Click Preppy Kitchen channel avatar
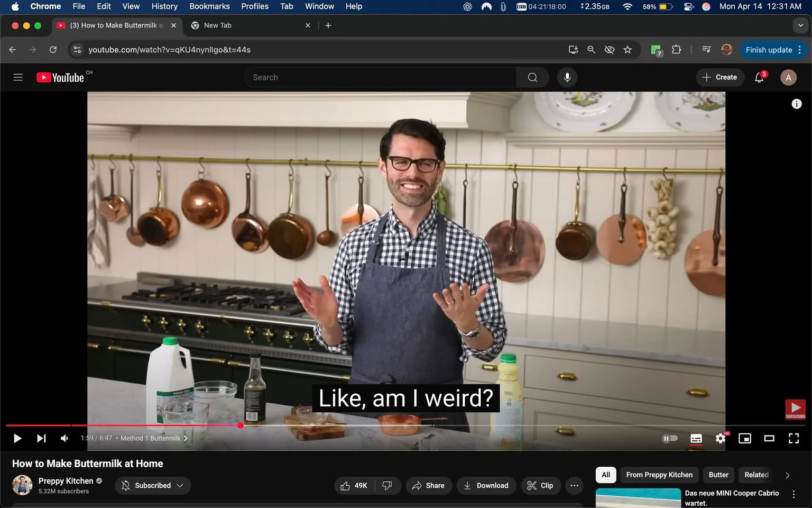 [x=22, y=485]
